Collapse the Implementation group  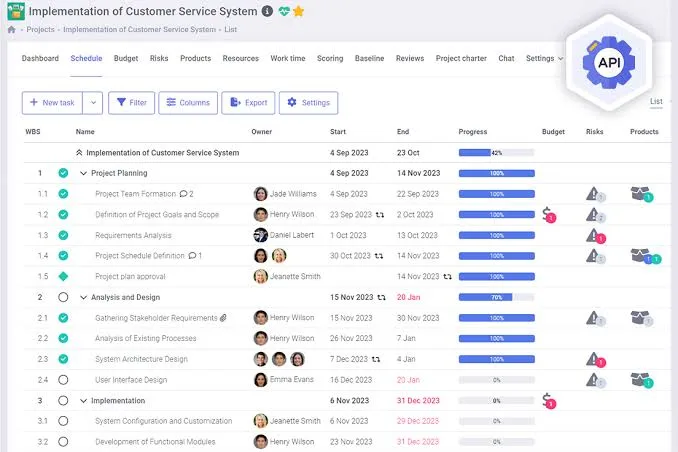click(x=83, y=401)
